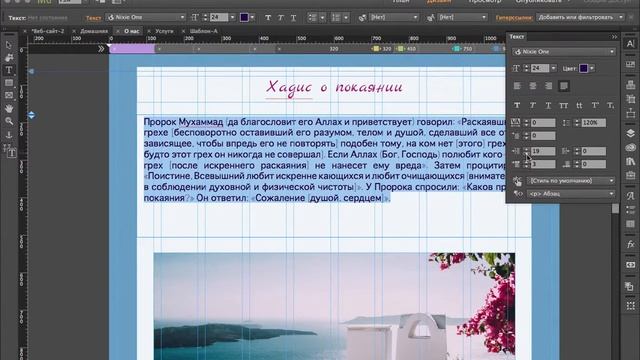640x360 pixels.
Task: Click the bulleted list icon in control bar
Action: click(x=312, y=18)
